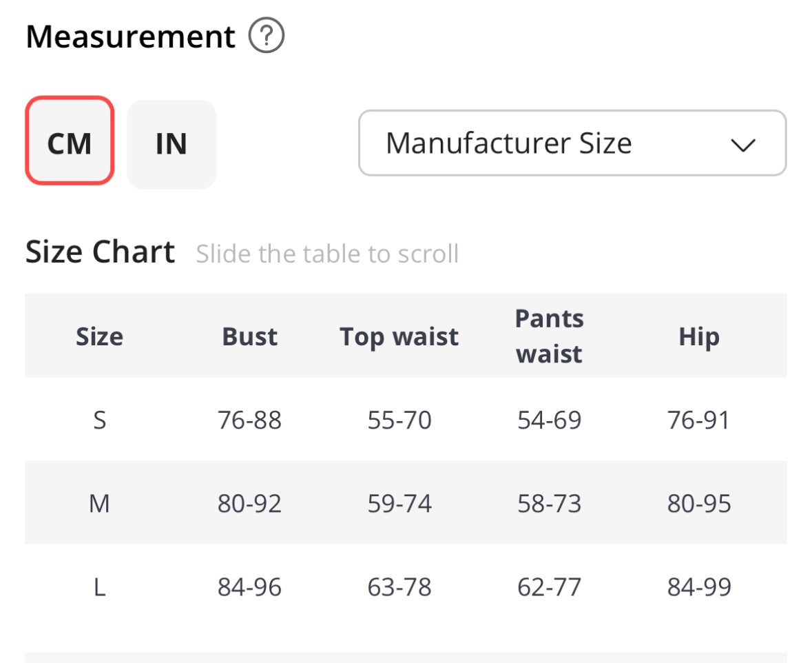Image resolution: width=812 pixels, height=663 pixels.
Task: Click the 'Slide the table to scroll' hint
Action: (x=327, y=254)
